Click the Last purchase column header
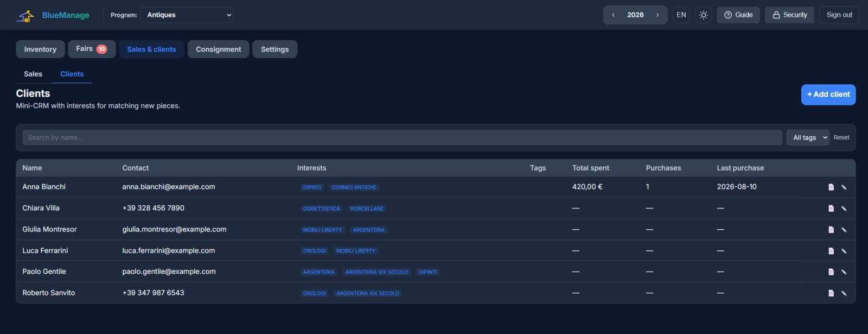Image resolution: width=868 pixels, height=334 pixels. (x=741, y=168)
